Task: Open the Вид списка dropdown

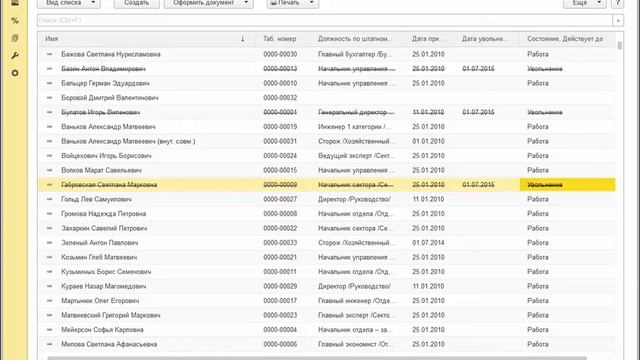Action: pos(69,3)
